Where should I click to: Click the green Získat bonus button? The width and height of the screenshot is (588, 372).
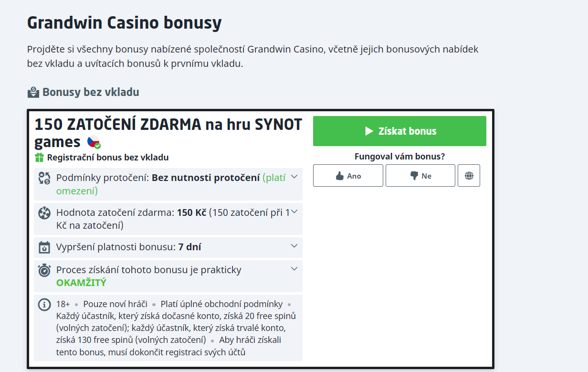[399, 131]
